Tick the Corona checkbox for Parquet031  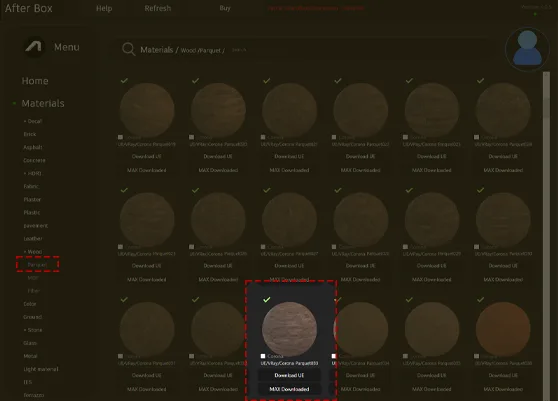[x=120, y=356]
